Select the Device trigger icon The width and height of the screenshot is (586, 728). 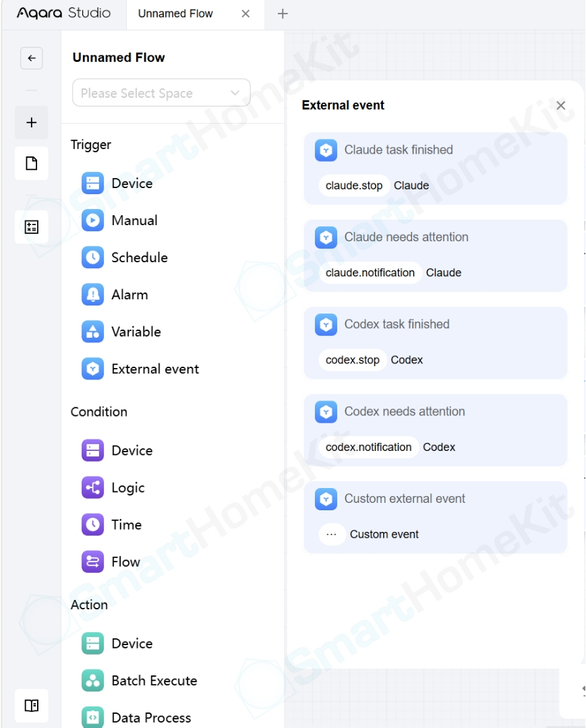(93, 183)
